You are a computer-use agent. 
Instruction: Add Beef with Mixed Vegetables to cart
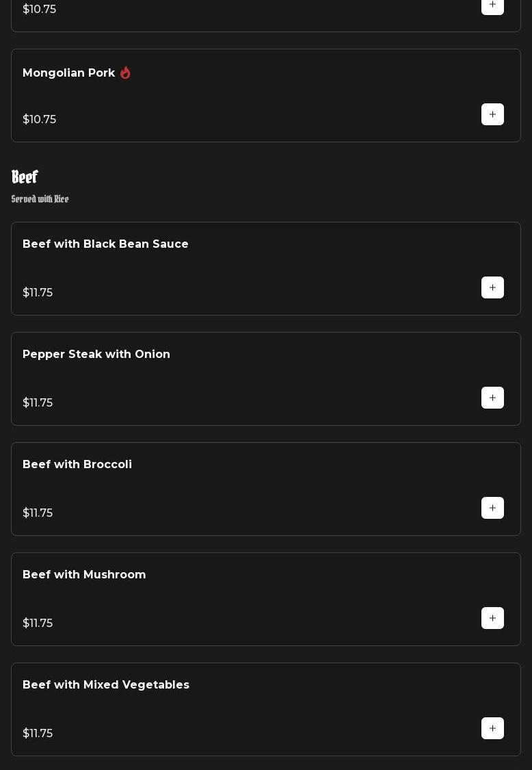[492, 728]
